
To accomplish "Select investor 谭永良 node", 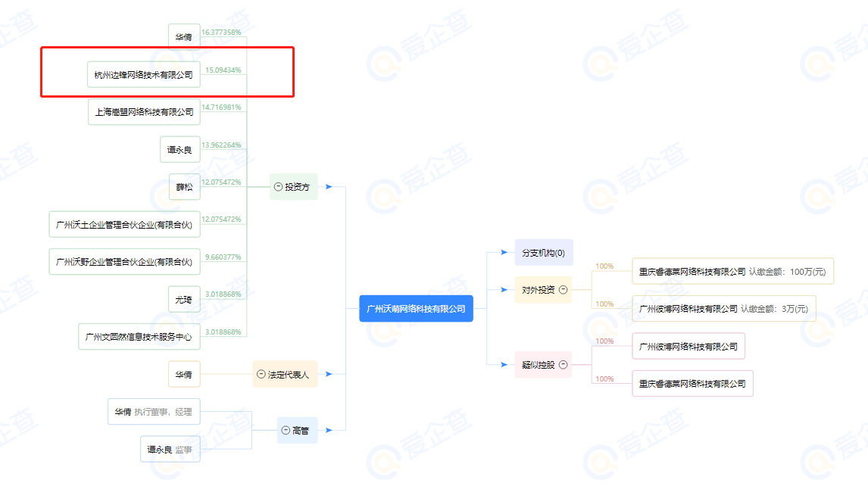I will click(x=180, y=150).
